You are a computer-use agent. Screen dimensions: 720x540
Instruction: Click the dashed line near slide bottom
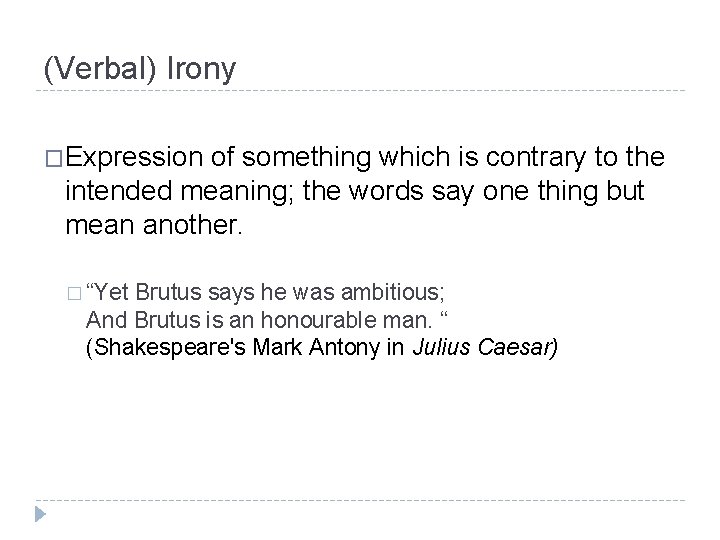[x=360, y=500]
